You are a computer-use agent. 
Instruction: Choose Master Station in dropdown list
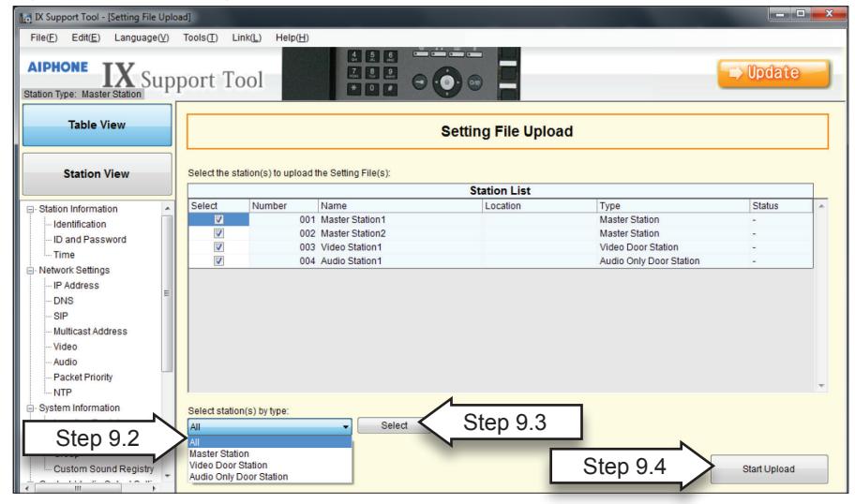270,453
